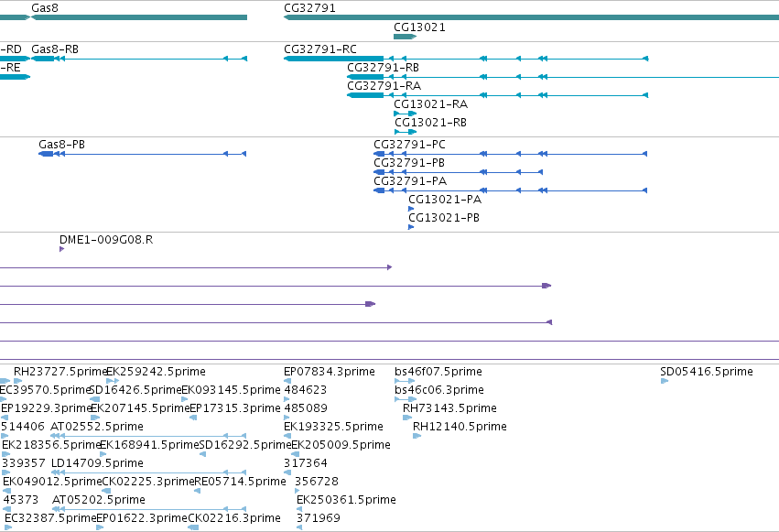
Task: Select the EC39570.5prime EST label
Action: point(45,390)
